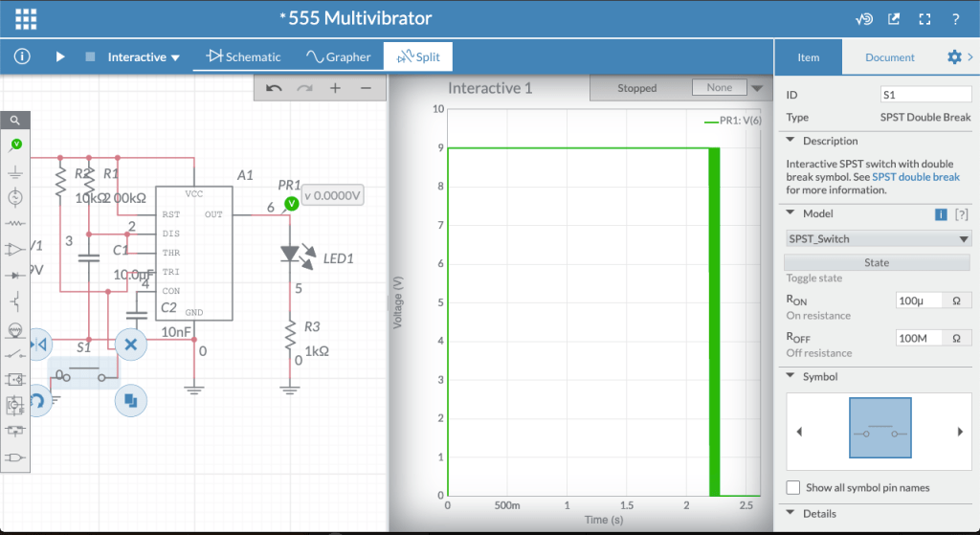This screenshot has height=535, width=980.
Task: Open the Interactive simulation mode dropdown
Action: point(144,57)
